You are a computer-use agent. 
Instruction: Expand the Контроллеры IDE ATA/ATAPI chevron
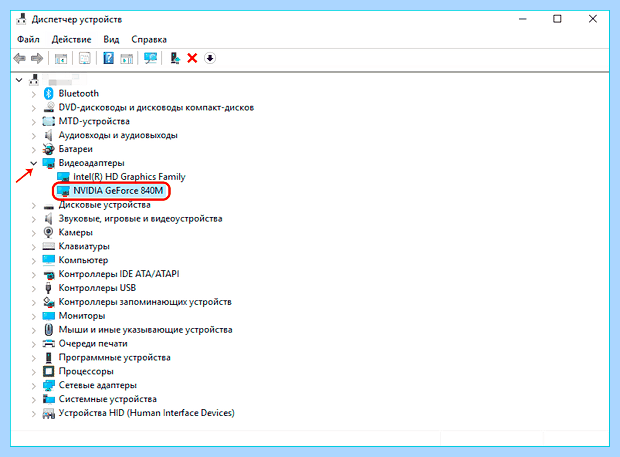coord(34,274)
